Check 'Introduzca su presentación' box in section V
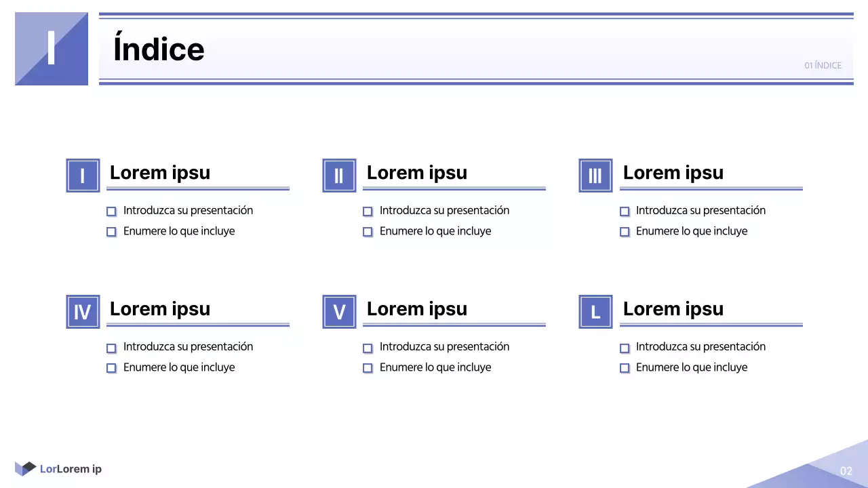This screenshot has width=868, height=488. click(368, 348)
